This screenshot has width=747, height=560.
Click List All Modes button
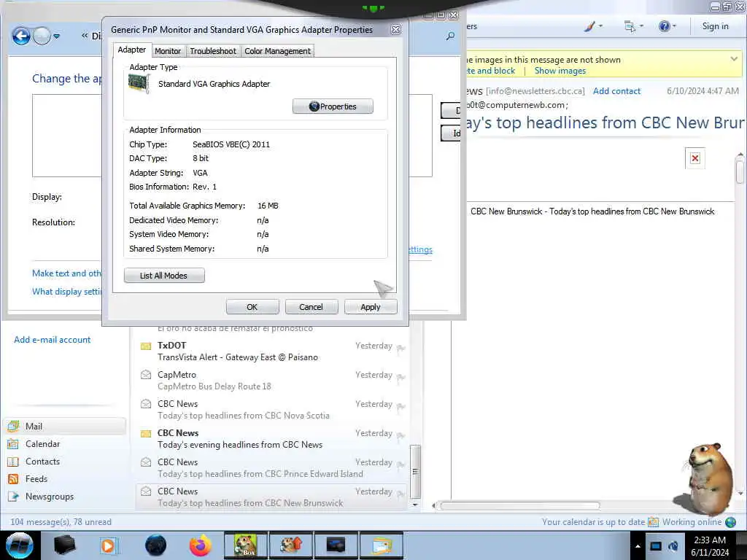(164, 275)
